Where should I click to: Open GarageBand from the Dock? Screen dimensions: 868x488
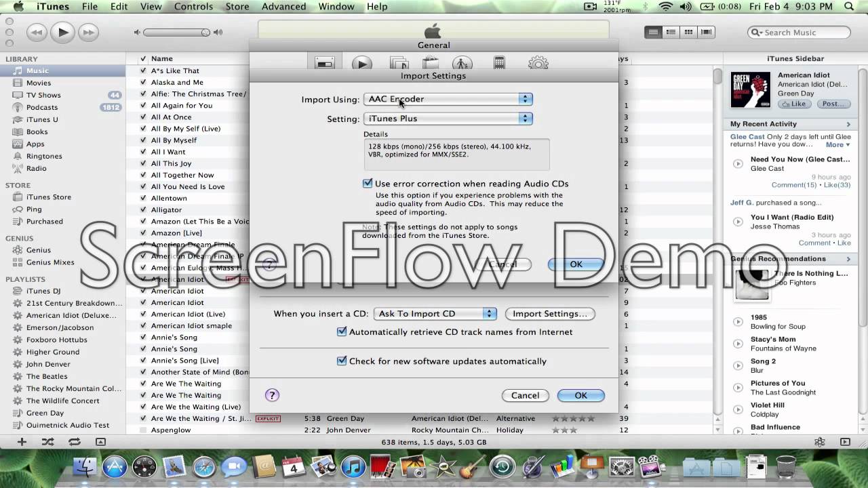(473, 467)
